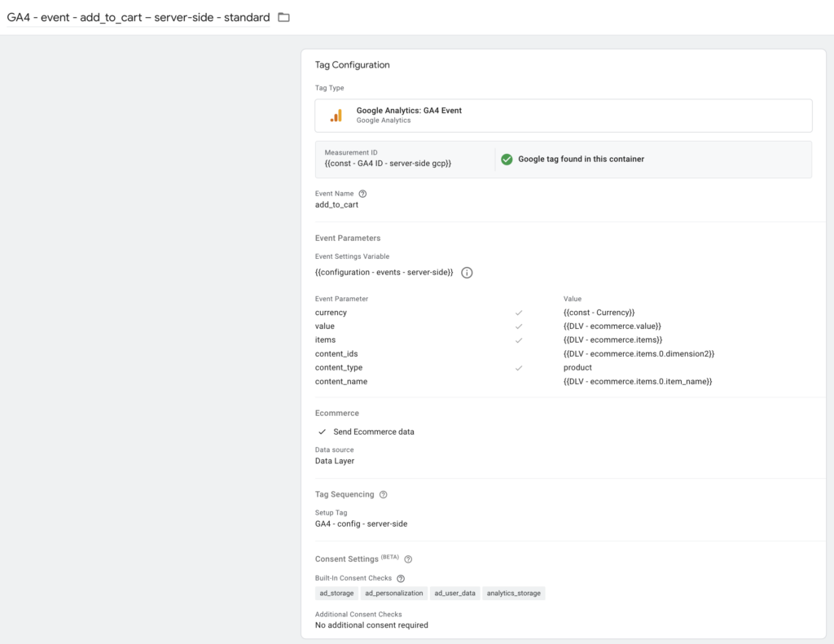Screen dimensions: 834x644
Task: Toggle the Send Ecommerce data checkmark
Action: click(x=322, y=432)
